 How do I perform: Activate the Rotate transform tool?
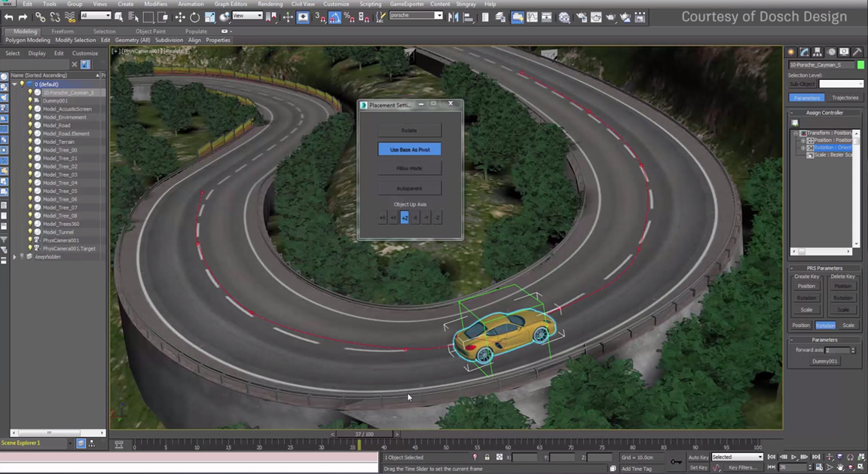point(194,17)
